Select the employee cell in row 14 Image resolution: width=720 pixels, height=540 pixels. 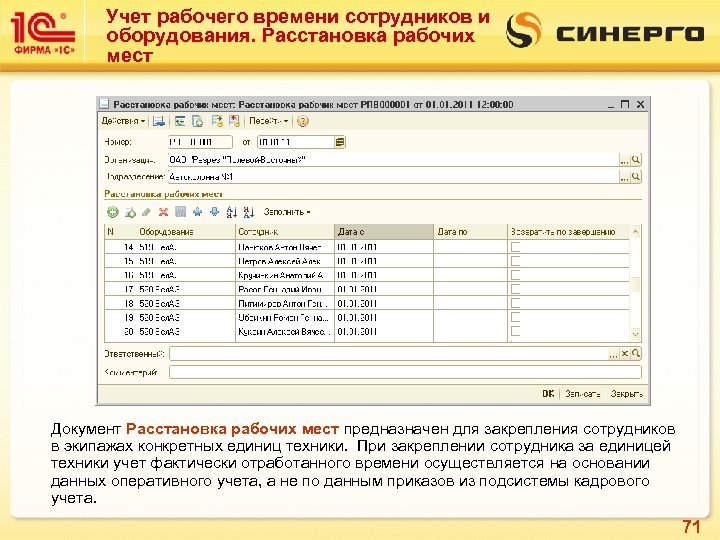[285, 247]
